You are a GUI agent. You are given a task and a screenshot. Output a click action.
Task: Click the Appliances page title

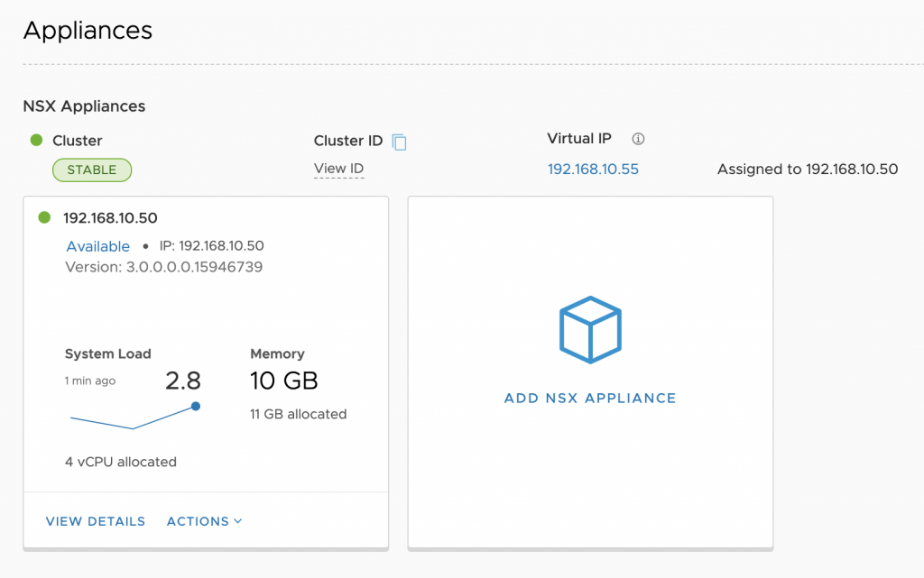point(88,31)
